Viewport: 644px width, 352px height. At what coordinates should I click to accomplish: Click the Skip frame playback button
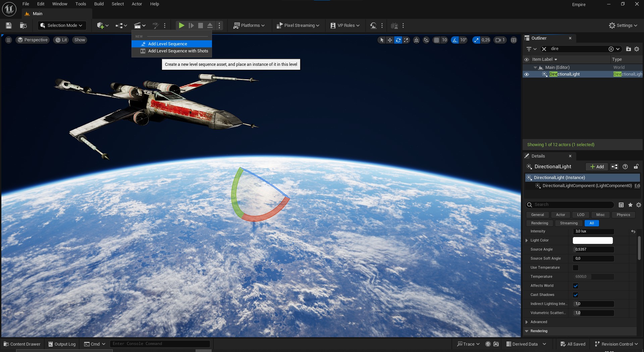point(191,26)
